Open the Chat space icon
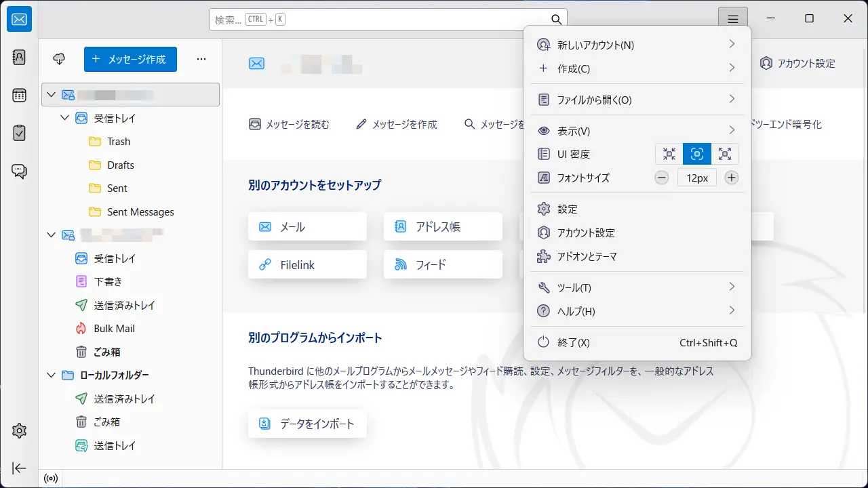868x488 pixels. [19, 171]
